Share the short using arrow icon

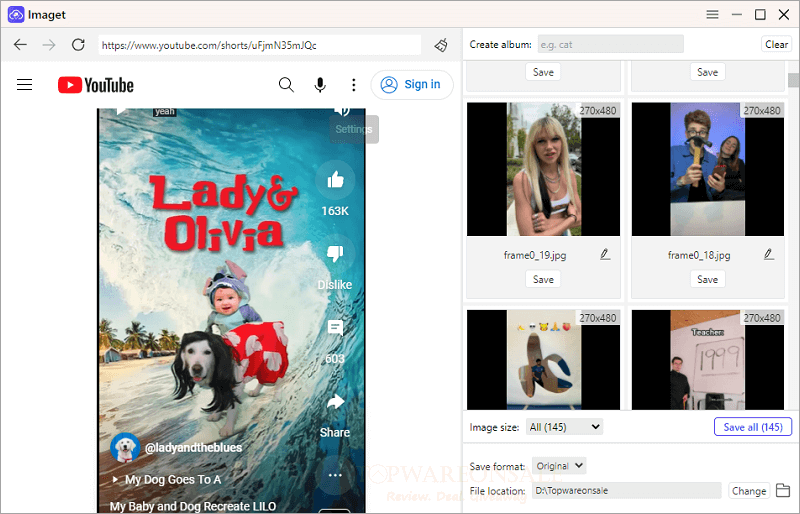pos(335,402)
